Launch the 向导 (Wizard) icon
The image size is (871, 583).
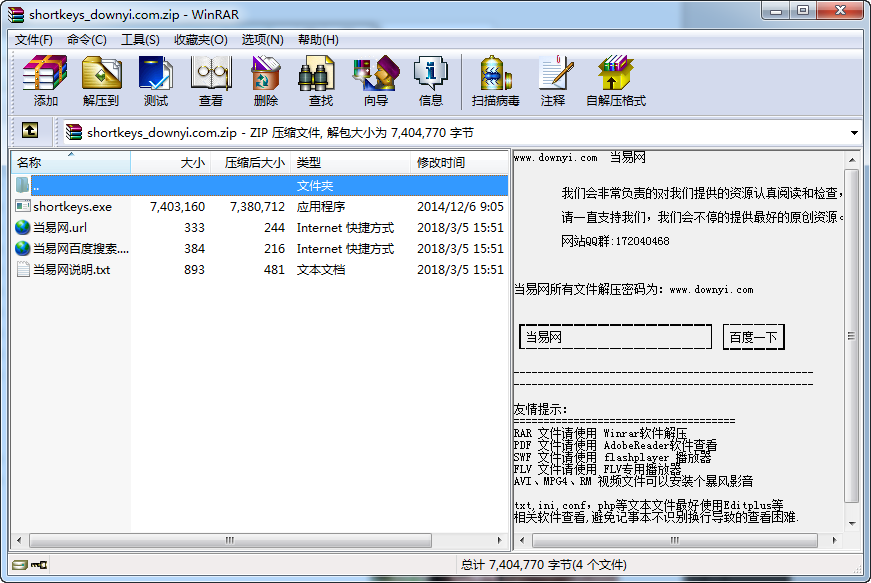click(x=374, y=80)
